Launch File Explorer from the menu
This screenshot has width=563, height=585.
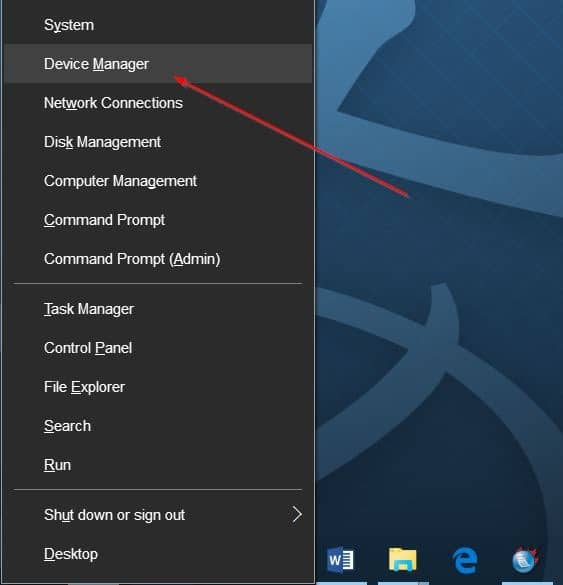pyautogui.click(x=158, y=387)
